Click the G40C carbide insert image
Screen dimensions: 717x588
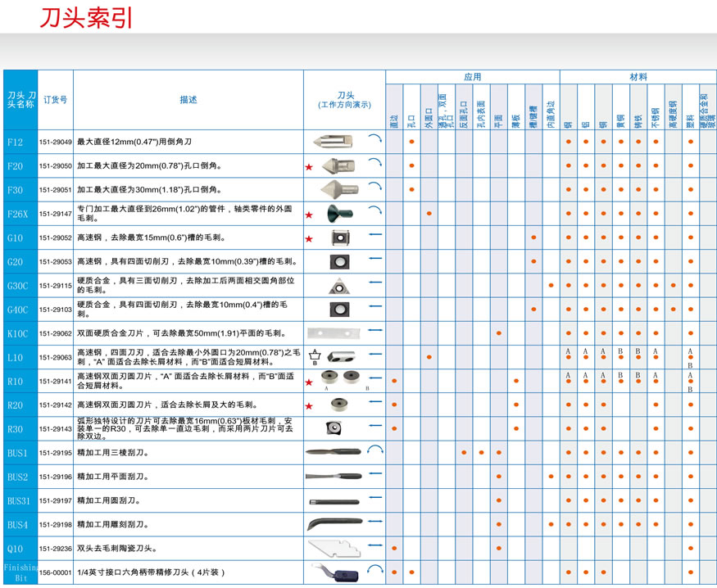tap(340, 310)
